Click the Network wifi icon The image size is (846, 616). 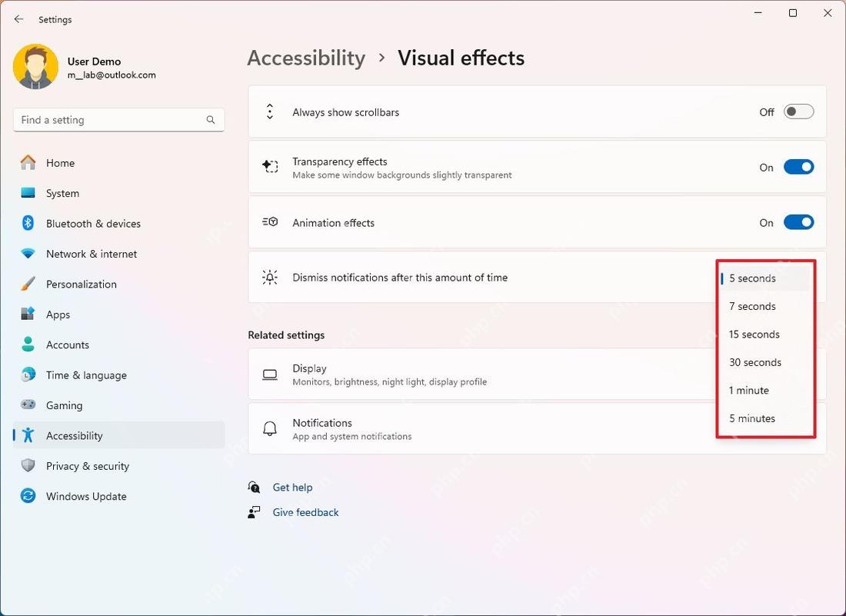click(28, 254)
